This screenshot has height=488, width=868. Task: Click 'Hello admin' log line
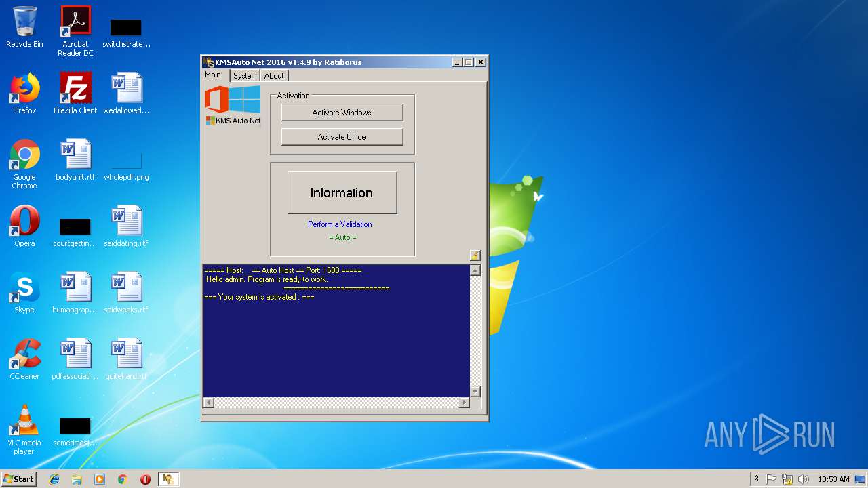pyautogui.click(x=267, y=279)
